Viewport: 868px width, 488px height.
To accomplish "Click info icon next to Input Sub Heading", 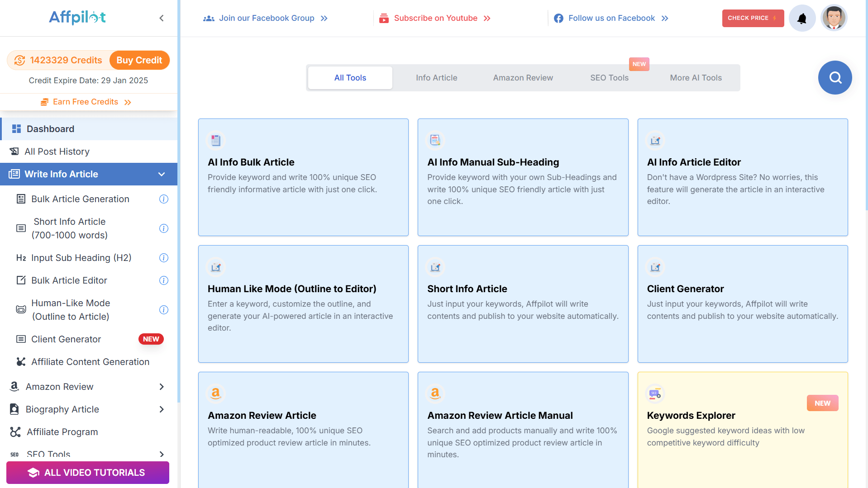I will click(x=164, y=258).
